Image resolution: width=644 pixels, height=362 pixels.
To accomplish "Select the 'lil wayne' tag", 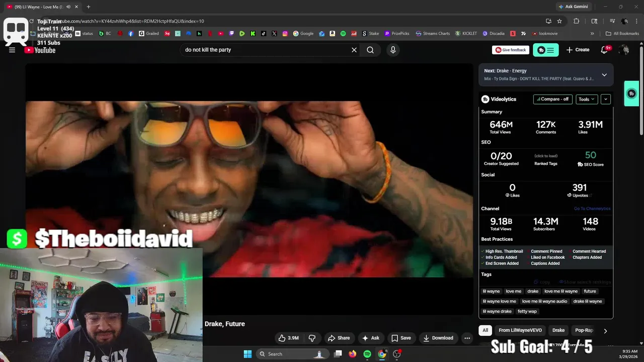I will pyautogui.click(x=491, y=291).
